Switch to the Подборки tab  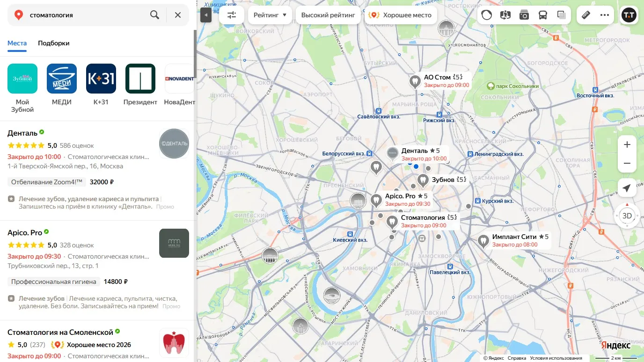(54, 43)
